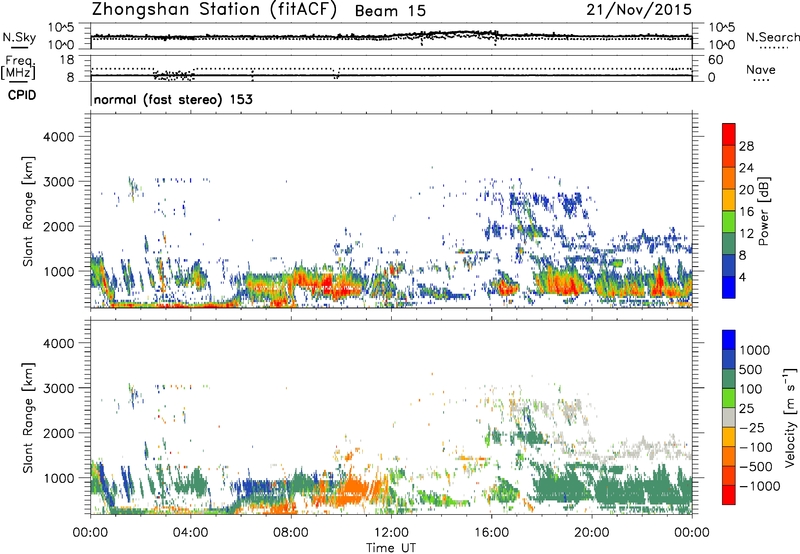
Task: Click the 'normal (fast stereo) 153' text
Action: 173,99
